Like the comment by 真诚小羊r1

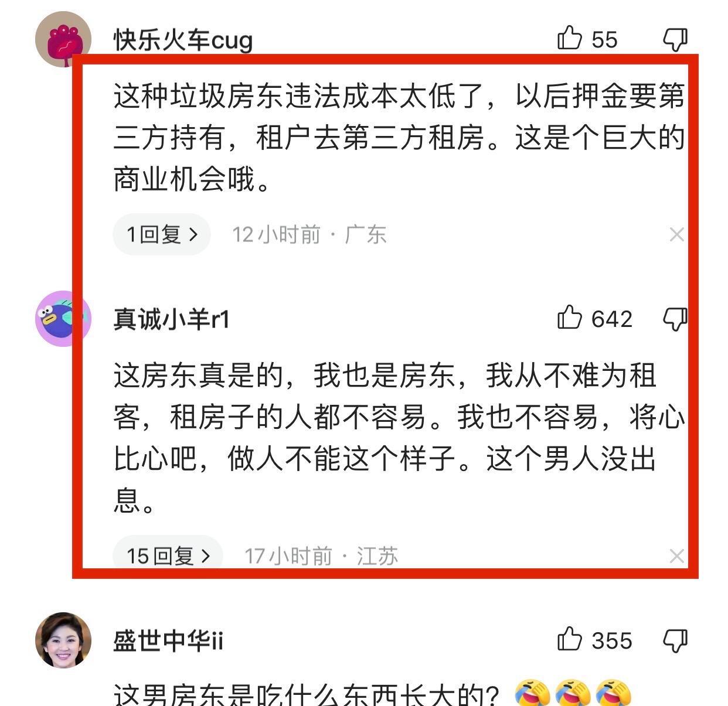click(x=569, y=318)
